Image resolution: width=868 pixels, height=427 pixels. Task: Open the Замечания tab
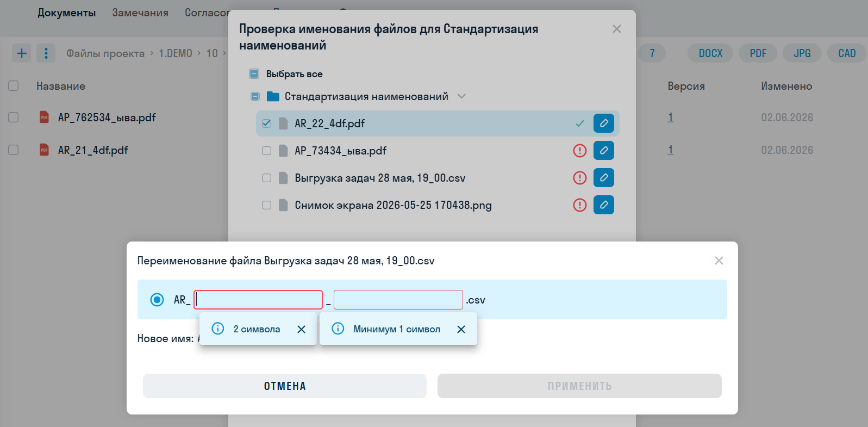point(140,13)
